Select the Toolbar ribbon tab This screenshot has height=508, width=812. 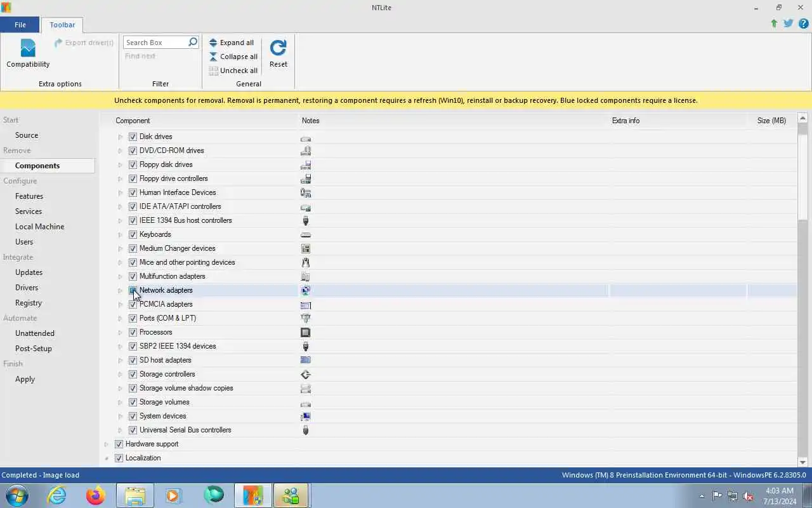tap(62, 25)
